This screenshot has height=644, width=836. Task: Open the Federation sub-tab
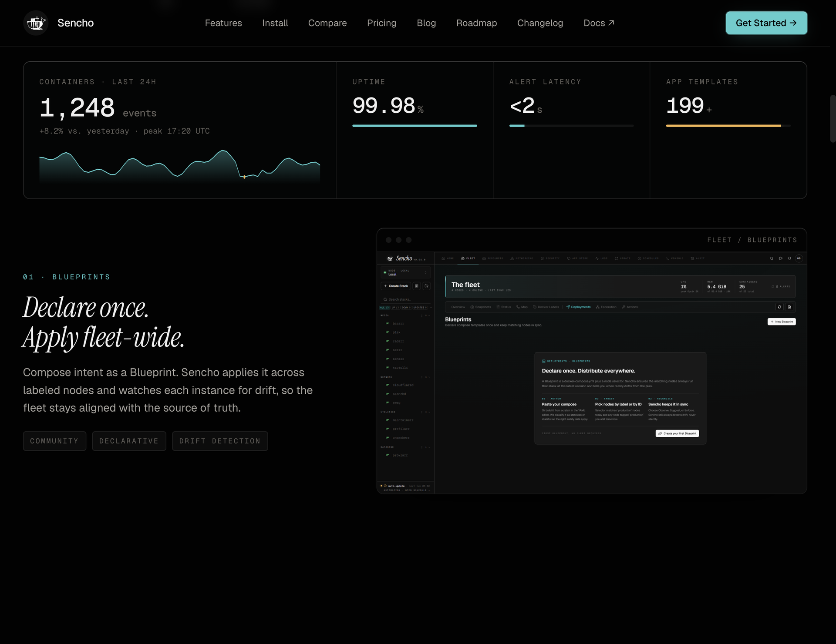pyautogui.click(x=606, y=307)
